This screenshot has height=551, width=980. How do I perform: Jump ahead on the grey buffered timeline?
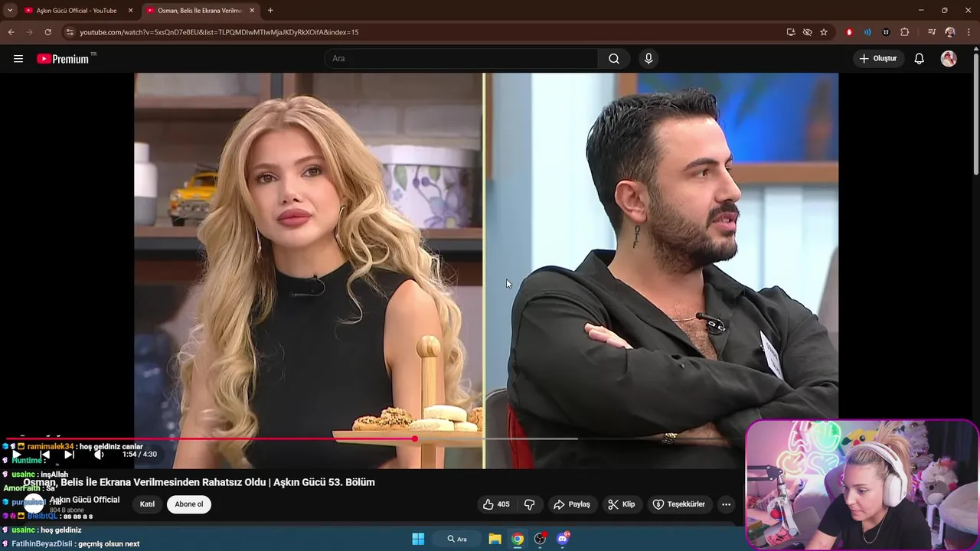pos(498,439)
